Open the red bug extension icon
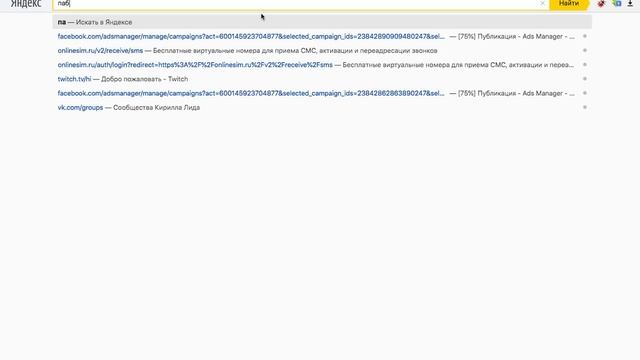 [x=601, y=3]
